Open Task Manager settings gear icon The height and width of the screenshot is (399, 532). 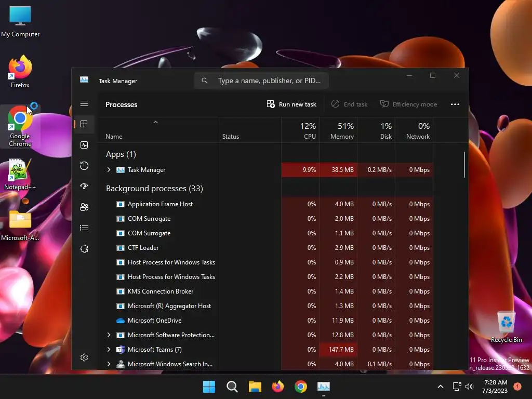[84, 357]
